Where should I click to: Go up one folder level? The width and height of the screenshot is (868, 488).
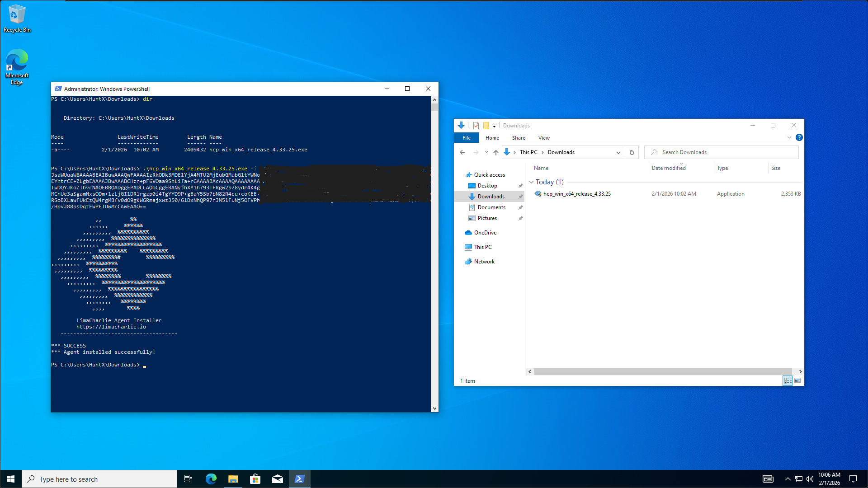pos(496,152)
